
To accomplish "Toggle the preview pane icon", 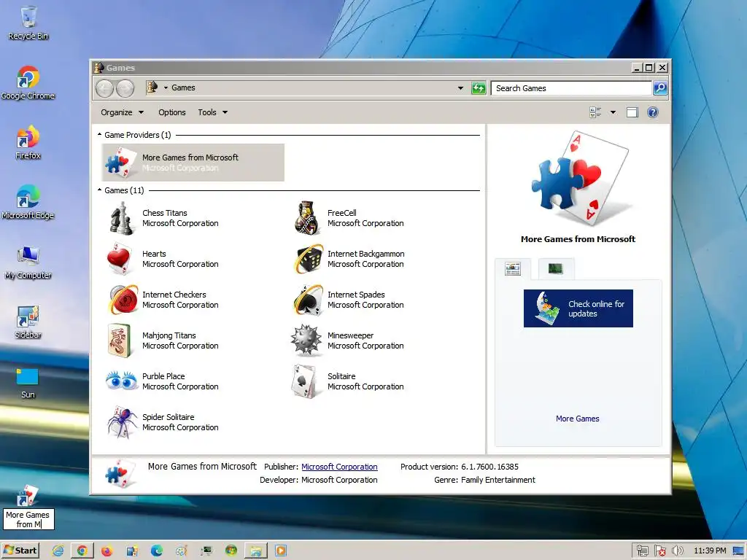I will point(632,112).
